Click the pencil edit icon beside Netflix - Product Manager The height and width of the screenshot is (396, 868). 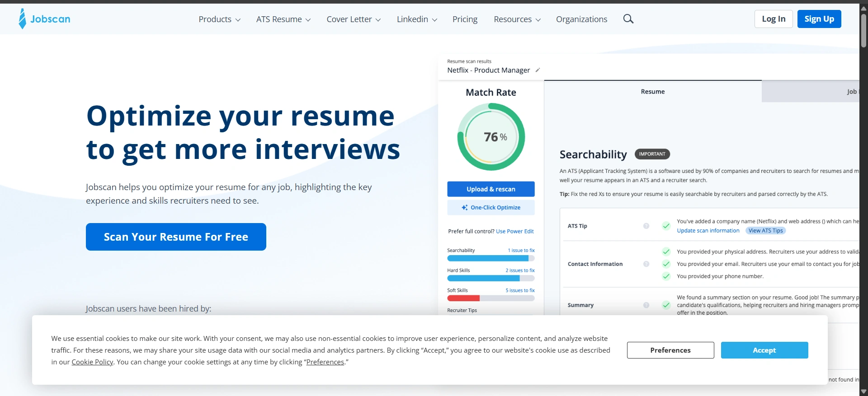tap(538, 70)
